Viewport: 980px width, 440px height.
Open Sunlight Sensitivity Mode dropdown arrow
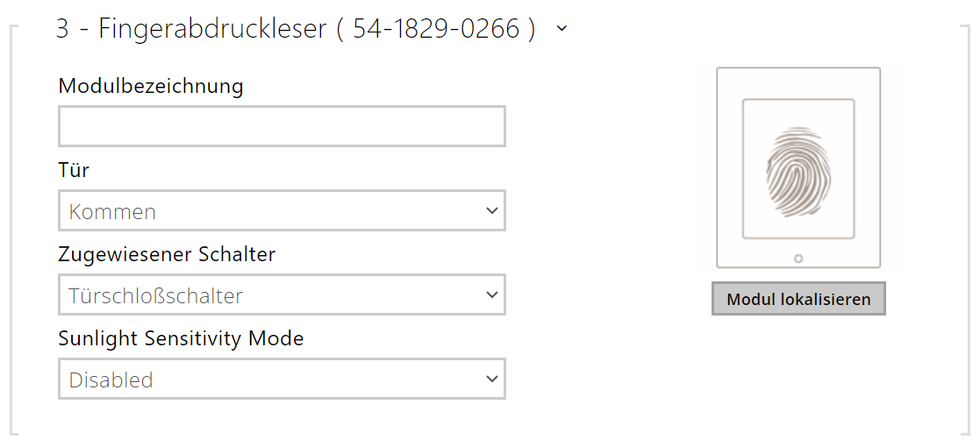[x=491, y=380]
